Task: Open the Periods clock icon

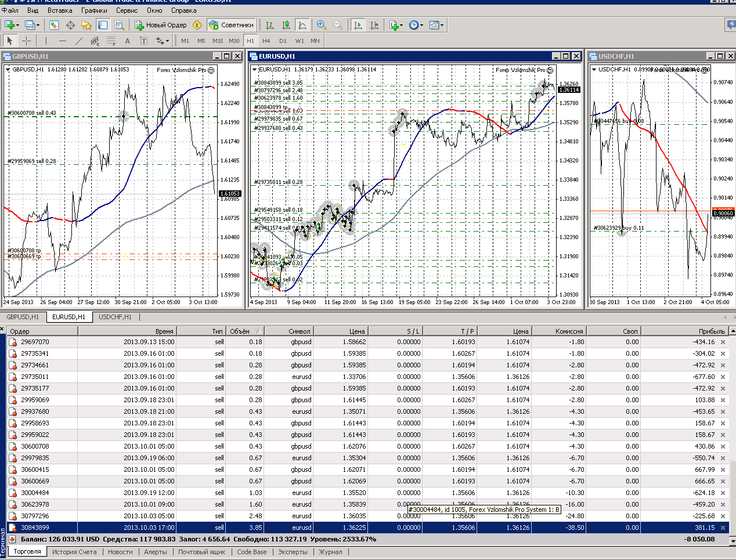Action: pyautogui.click(x=414, y=25)
